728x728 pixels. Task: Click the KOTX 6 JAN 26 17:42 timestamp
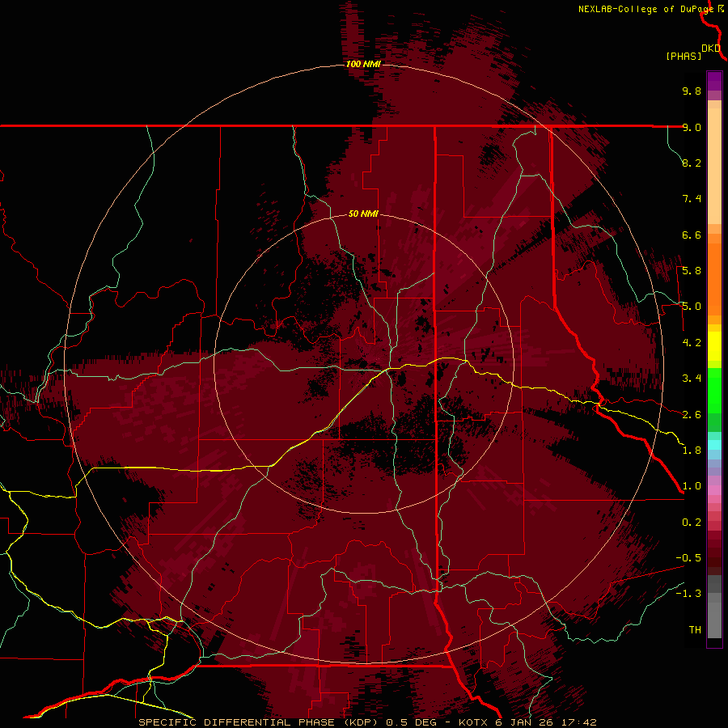click(527, 722)
